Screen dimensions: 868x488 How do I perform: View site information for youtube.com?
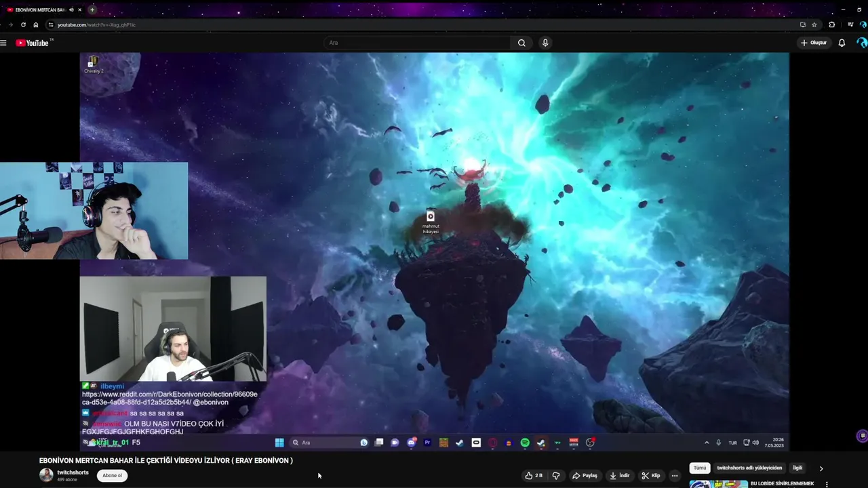pos(51,24)
